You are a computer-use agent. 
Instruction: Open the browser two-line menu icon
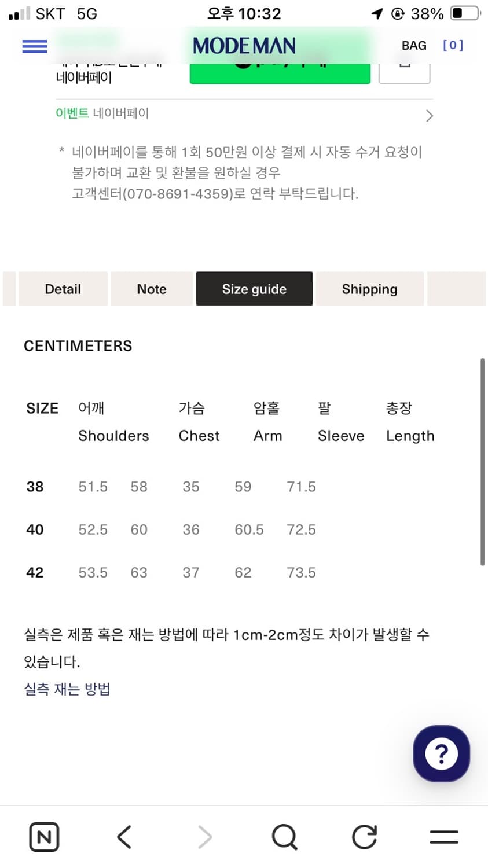coord(444,837)
